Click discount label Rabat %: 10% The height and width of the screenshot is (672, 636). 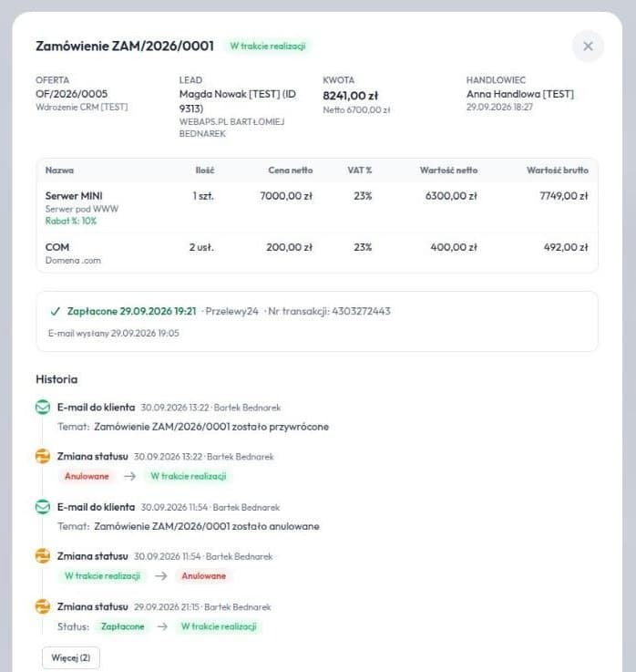pyautogui.click(x=71, y=222)
